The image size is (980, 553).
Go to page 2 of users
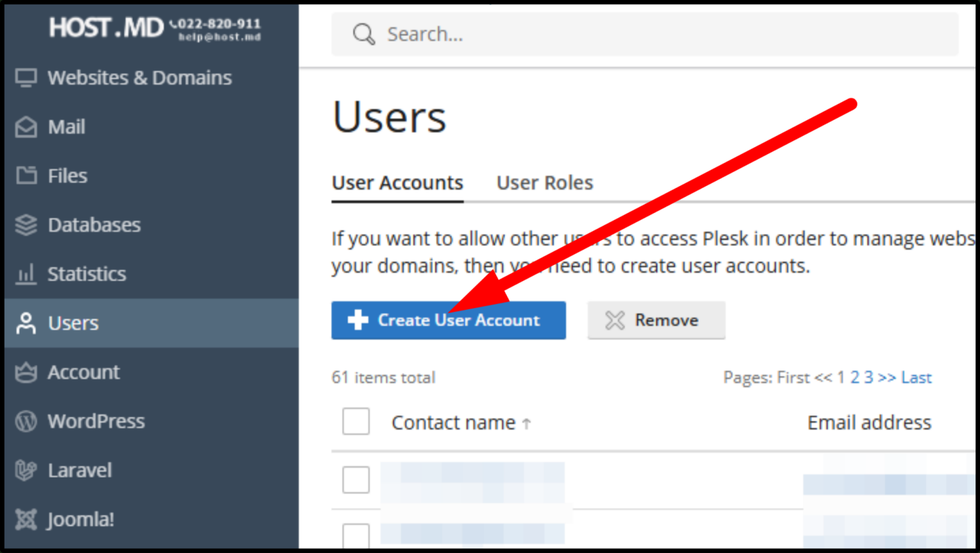click(x=855, y=377)
